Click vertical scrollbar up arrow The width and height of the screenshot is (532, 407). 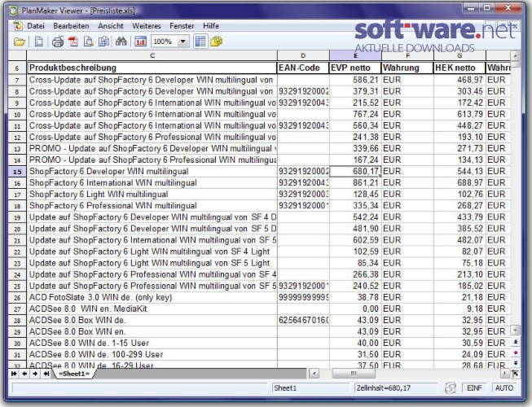pyautogui.click(x=515, y=55)
